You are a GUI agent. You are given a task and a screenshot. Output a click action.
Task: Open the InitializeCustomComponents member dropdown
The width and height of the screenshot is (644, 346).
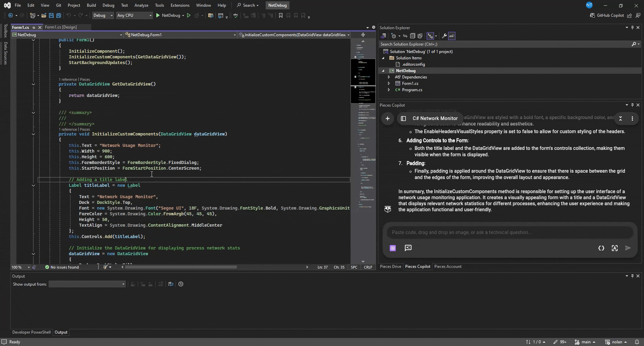click(294, 35)
